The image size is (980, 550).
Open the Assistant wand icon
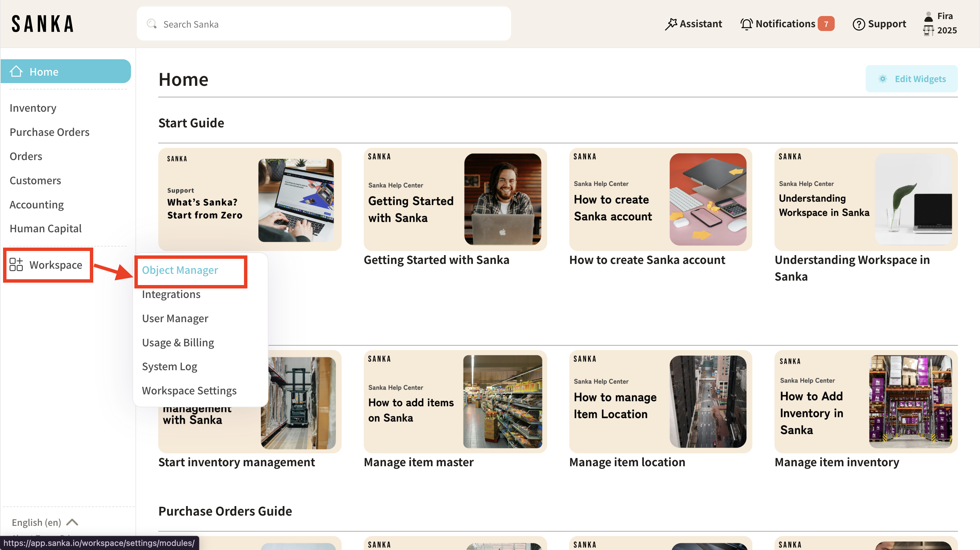click(x=671, y=24)
